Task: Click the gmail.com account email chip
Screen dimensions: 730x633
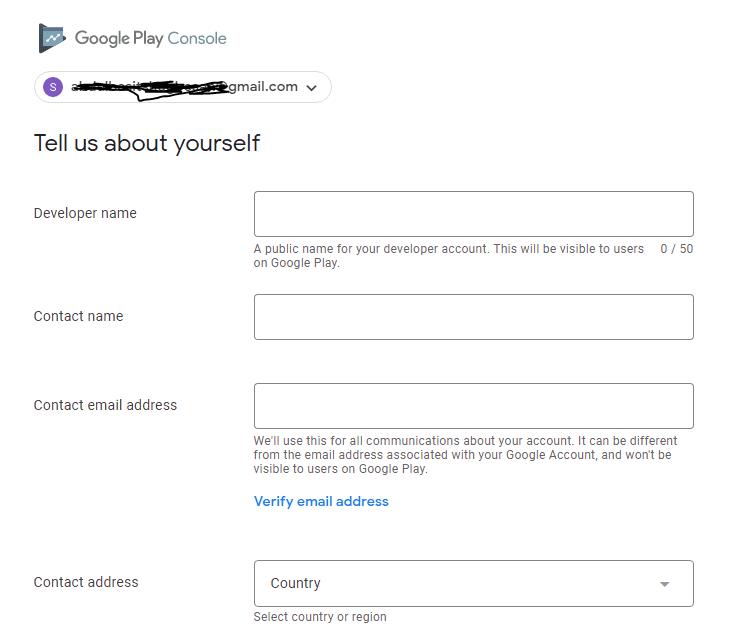Action: coord(183,87)
